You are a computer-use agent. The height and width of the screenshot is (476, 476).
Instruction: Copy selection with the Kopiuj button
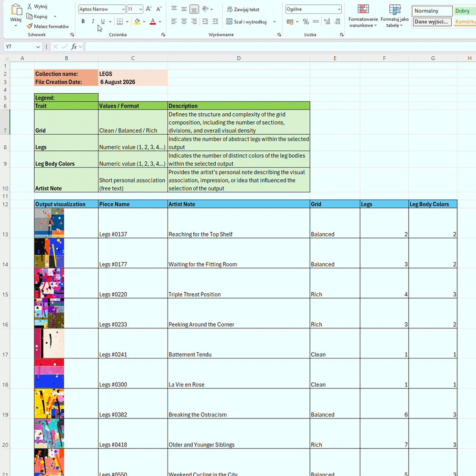click(x=37, y=16)
